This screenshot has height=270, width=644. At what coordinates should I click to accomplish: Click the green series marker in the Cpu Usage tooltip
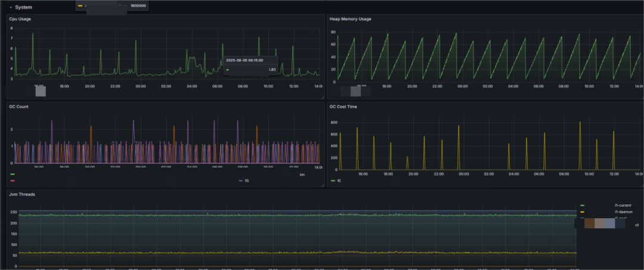click(x=228, y=70)
